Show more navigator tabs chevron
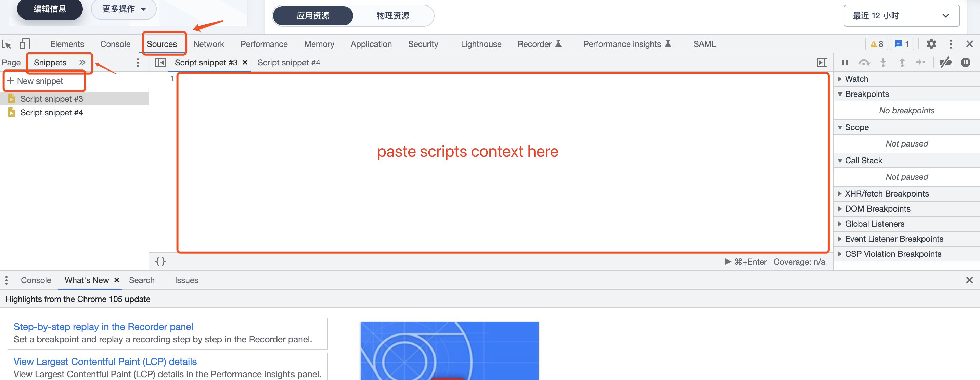 pyautogui.click(x=82, y=62)
